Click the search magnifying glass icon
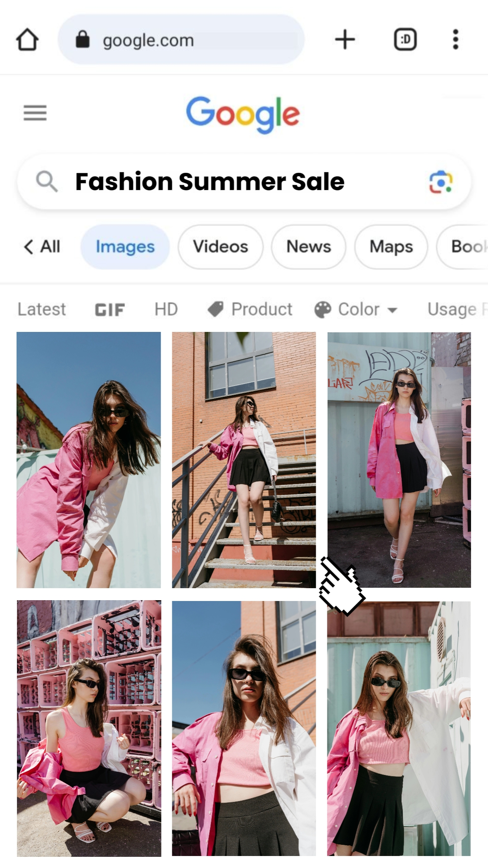The image size is (488, 868). 47,182
